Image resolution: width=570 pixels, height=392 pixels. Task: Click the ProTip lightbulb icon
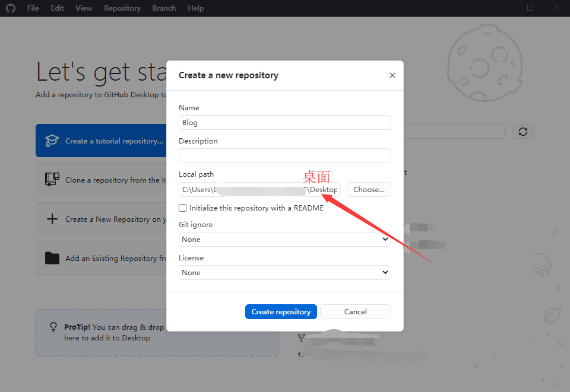click(53, 327)
